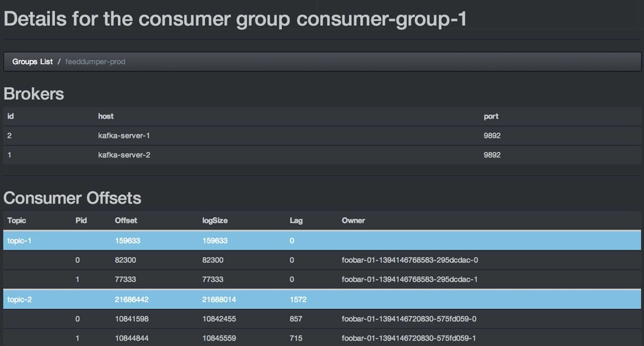This screenshot has height=346, width=644.
Task: Open the Groups List breadcrumb link
Action: [x=32, y=62]
